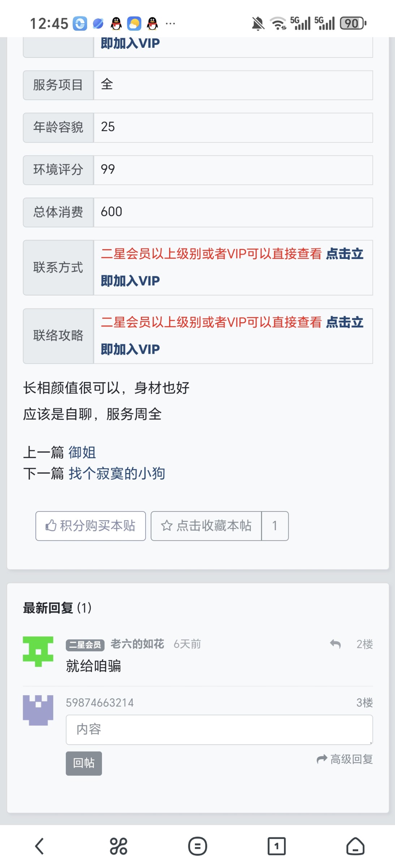The height and width of the screenshot is (868, 395).
Task: Tap 点击立即加入VIP in the 联络攻略 row
Action: (x=130, y=349)
